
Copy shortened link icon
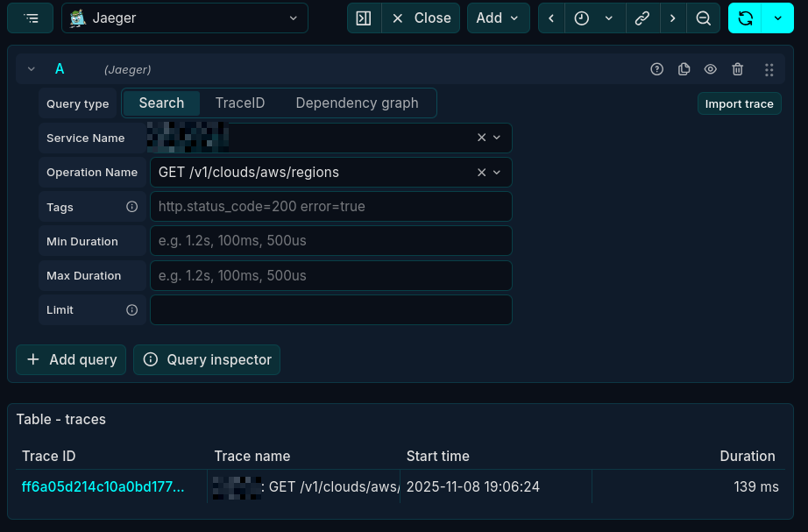pos(642,18)
